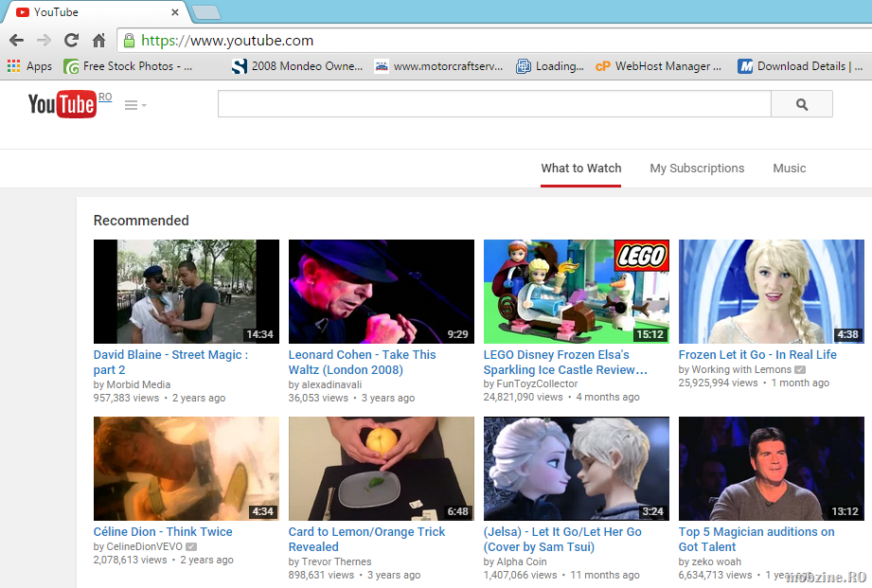The width and height of the screenshot is (872, 588).
Task: Open the zeko woah channel link
Action: coord(717,561)
